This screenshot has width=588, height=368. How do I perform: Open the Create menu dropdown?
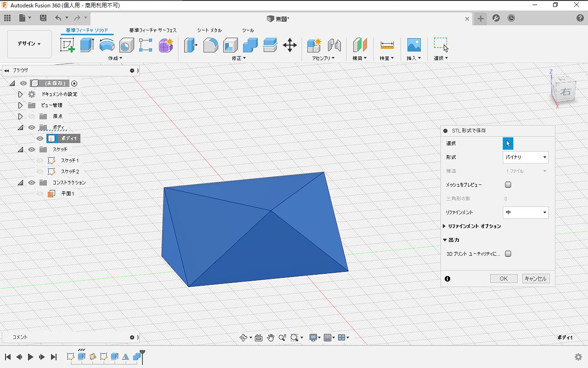115,58
